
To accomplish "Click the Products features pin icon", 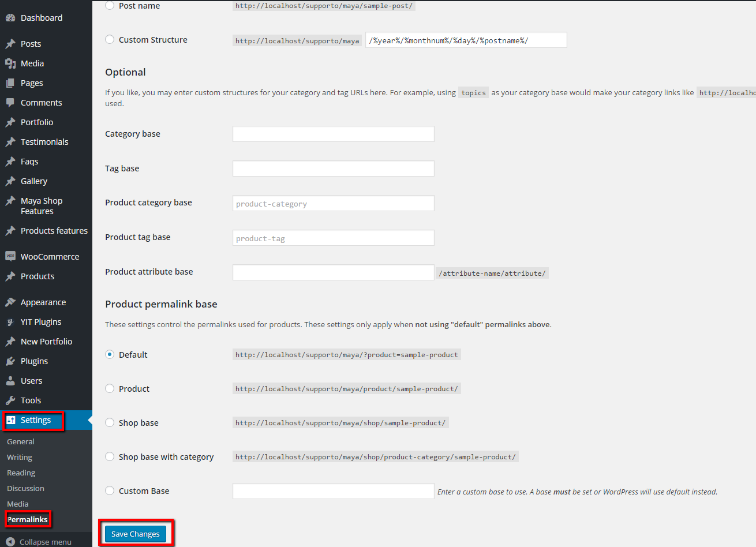I will pyautogui.click(x=10, y=231).
